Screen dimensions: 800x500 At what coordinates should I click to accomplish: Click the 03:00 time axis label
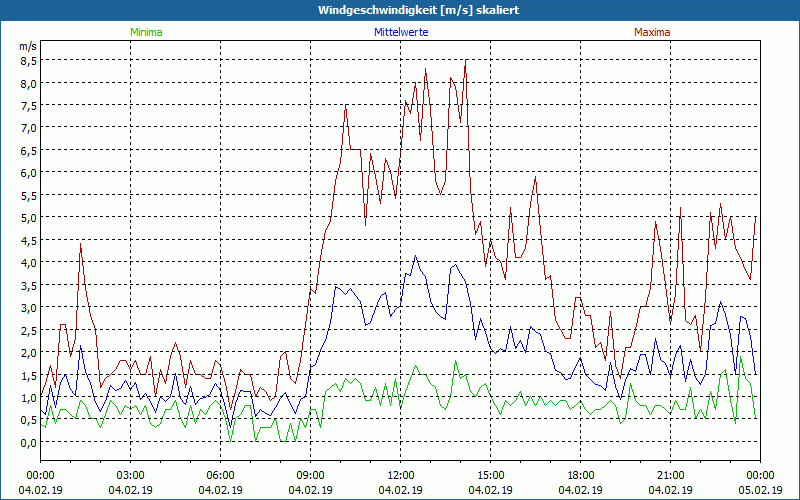pos(131,476)
